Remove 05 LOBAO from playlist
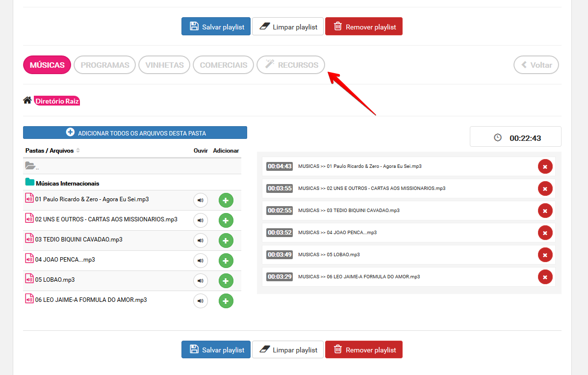Screen dimensions: 588x375 [545, 255]
